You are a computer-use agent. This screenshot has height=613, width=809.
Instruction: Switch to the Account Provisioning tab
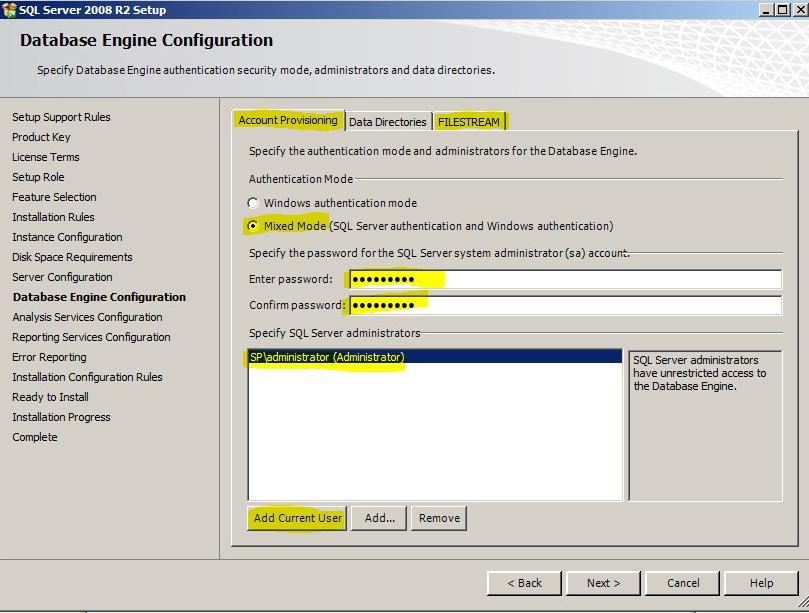287,120
